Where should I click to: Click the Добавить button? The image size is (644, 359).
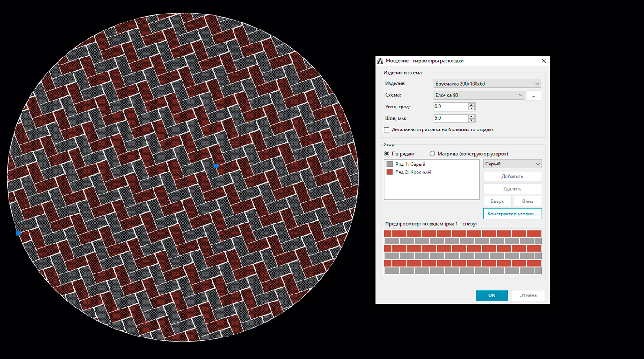(x=512, y=177)
